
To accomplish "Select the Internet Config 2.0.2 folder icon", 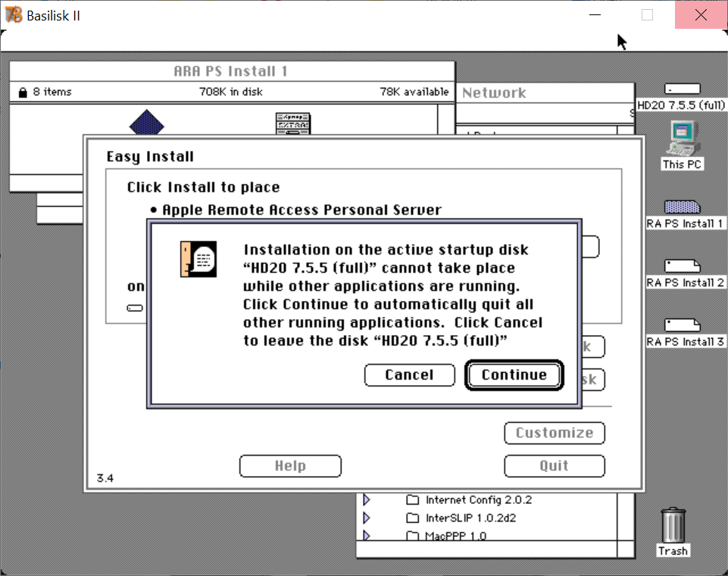I will [x=412, y=499].
